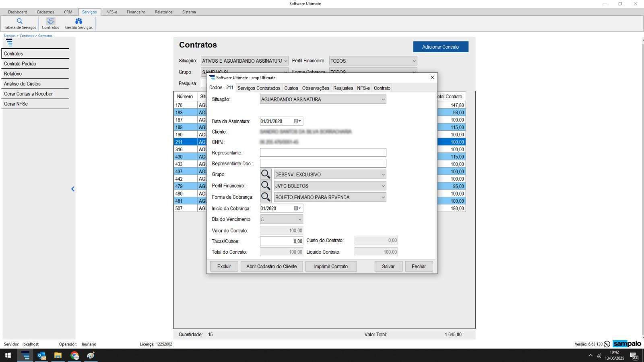Expand BOLETO ENVIADO PARA REVENDA dropdown
644x362 pixels.
(383, 197)
